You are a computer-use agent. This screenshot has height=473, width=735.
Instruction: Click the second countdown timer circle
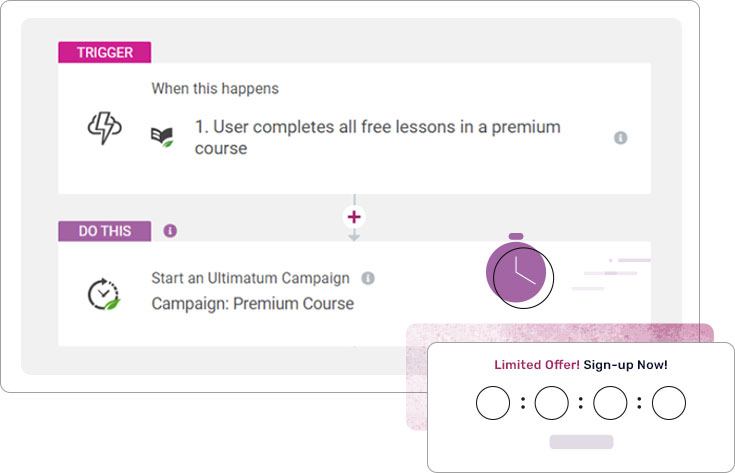[551, 403]
